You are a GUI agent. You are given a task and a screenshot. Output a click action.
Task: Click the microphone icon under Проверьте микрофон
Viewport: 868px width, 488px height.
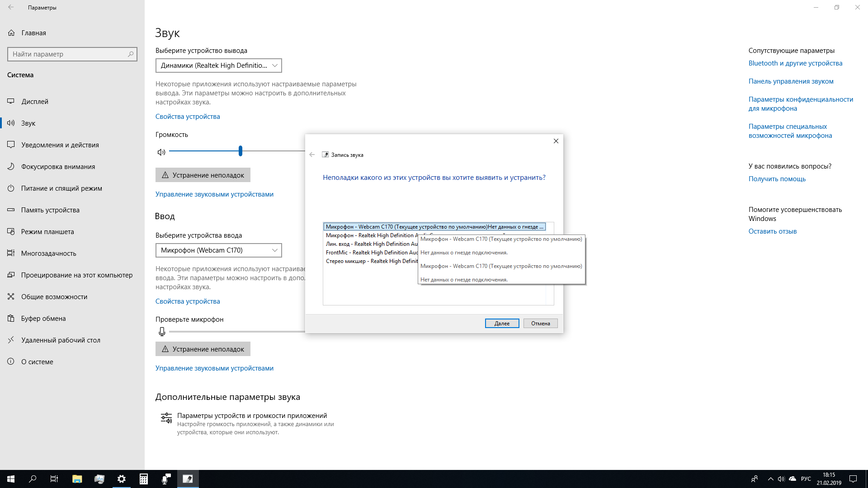click(x=162, y=332)
